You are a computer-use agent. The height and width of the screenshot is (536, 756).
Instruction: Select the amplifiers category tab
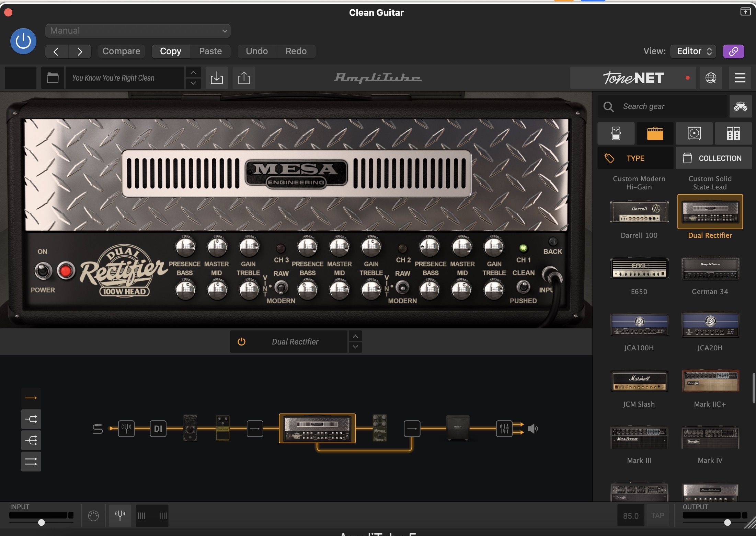(x=655, y=133)
